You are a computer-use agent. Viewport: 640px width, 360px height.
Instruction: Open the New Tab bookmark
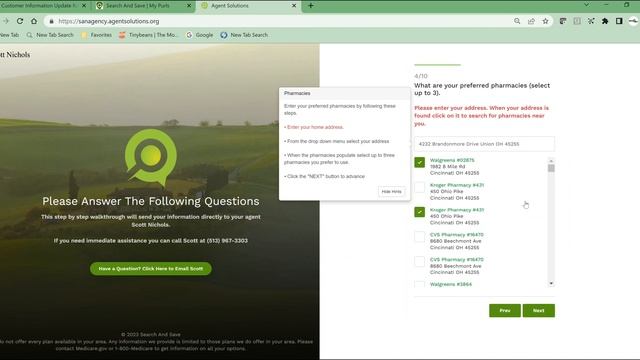coord(9,35)
